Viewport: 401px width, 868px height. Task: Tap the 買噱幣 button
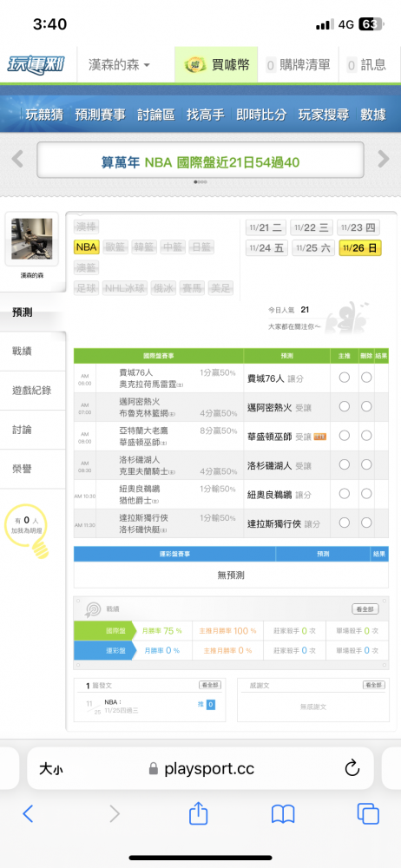click(217, 65)
